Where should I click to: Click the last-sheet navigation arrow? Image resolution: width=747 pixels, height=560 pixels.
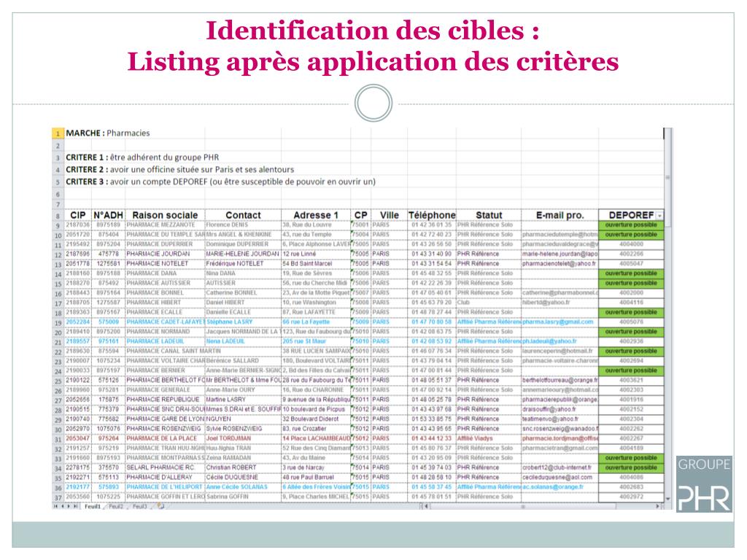76,507
